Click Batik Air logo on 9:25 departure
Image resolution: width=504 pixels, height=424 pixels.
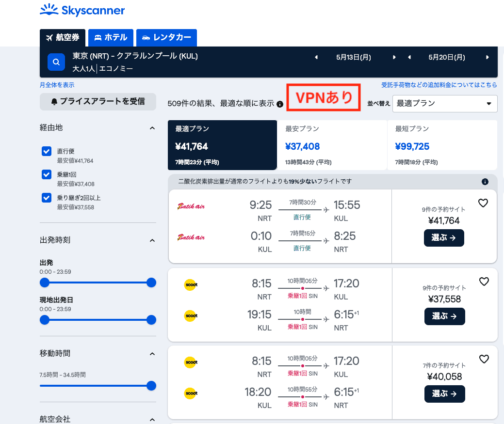[x=191, y=206]
